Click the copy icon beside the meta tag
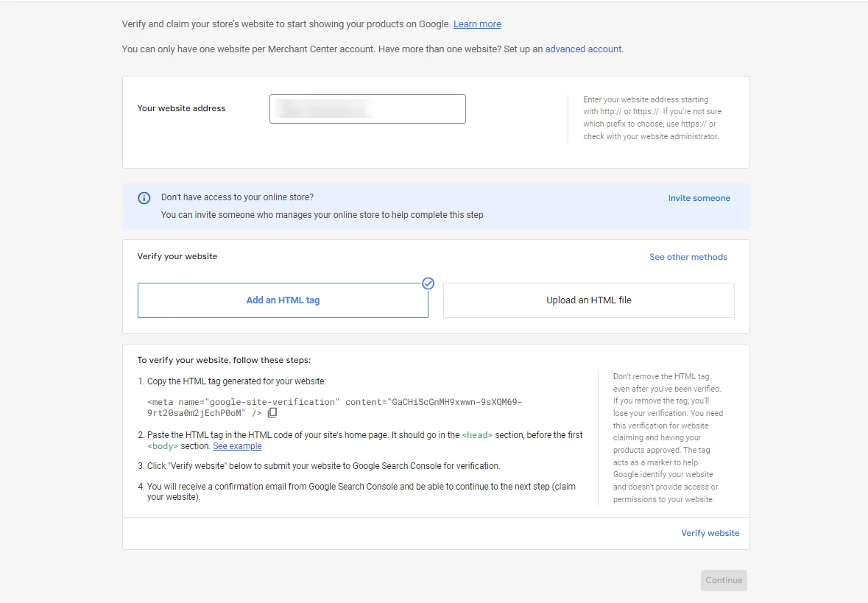Image resolution: width=868 pixels, height=603 pixels. [272, 413]
